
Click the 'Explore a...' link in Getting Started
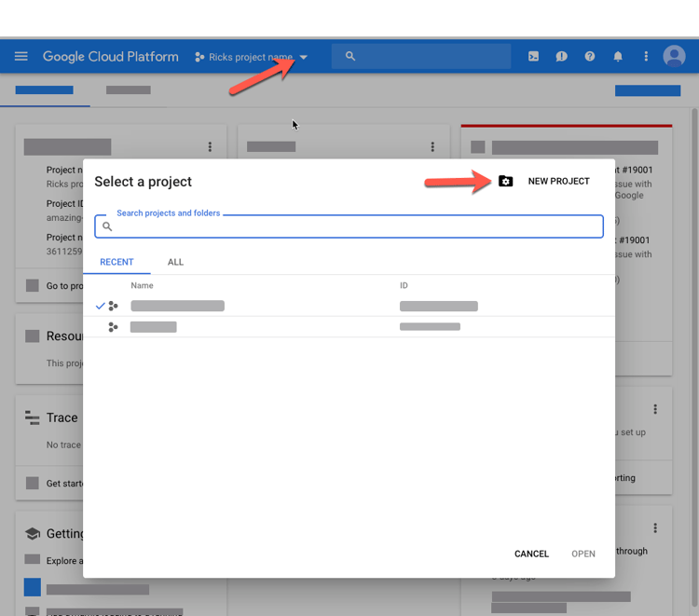coord(64,561)
